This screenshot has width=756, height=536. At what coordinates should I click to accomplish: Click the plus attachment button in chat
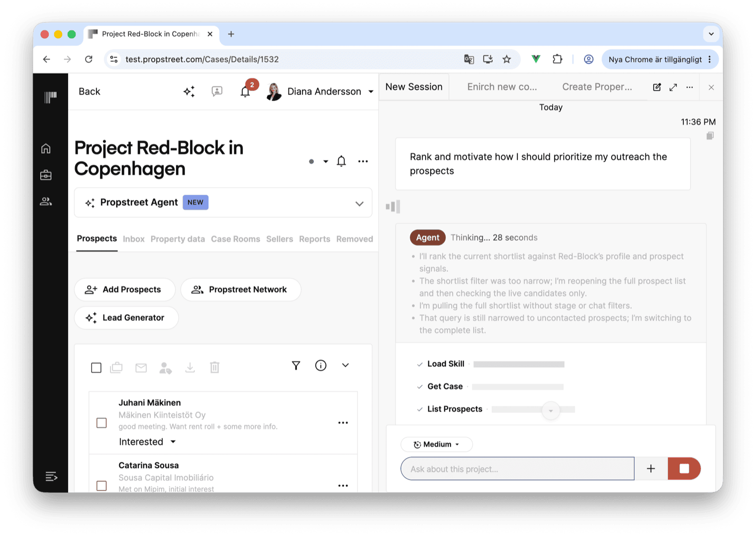pos(651,468)
